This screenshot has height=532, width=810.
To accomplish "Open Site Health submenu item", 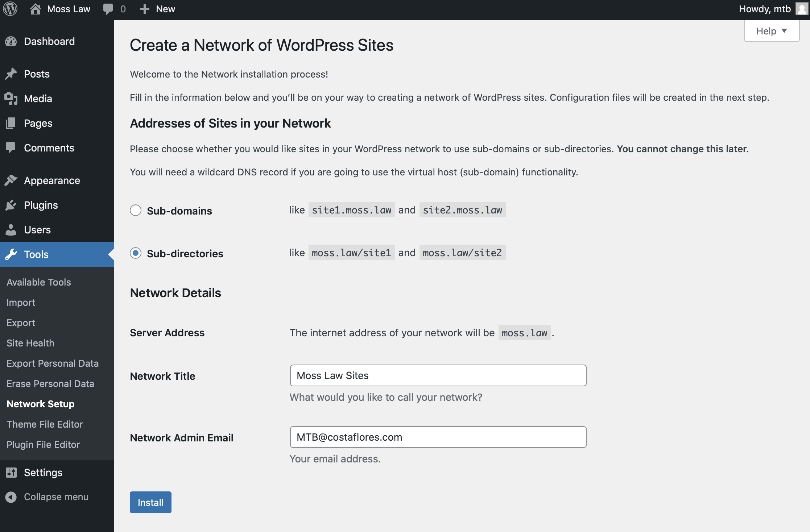I will pos(30,343).
